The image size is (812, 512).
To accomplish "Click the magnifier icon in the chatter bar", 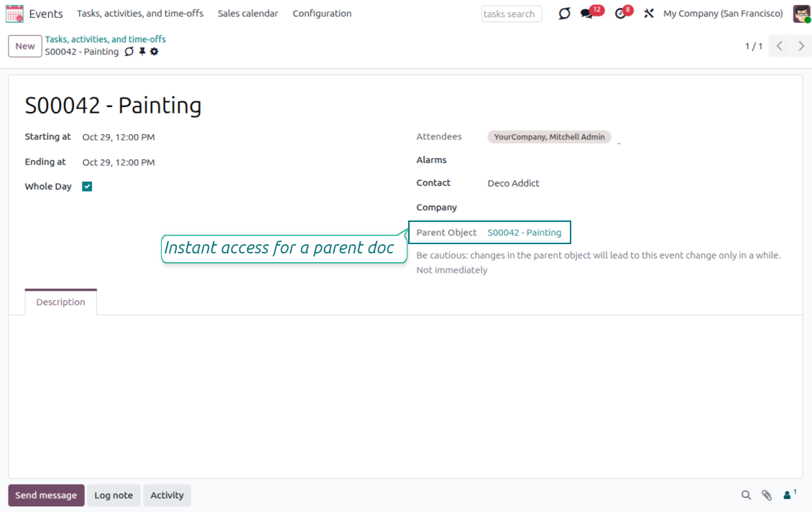I will 746,495.
